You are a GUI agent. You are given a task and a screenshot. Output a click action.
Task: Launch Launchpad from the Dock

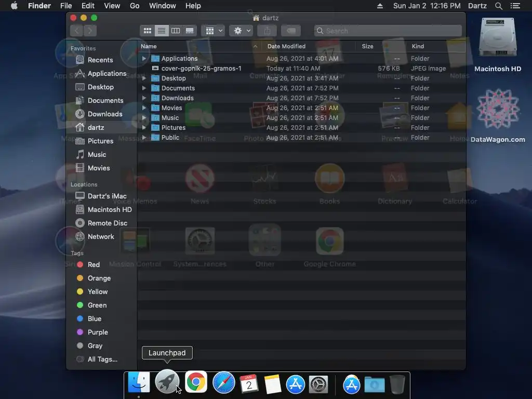coord(167,382)
